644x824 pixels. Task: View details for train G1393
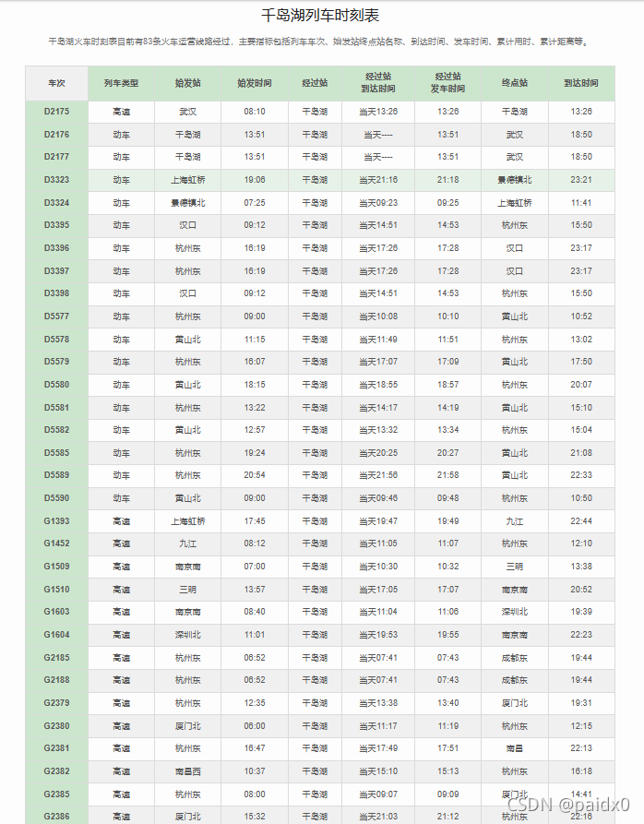coord(56,521)
